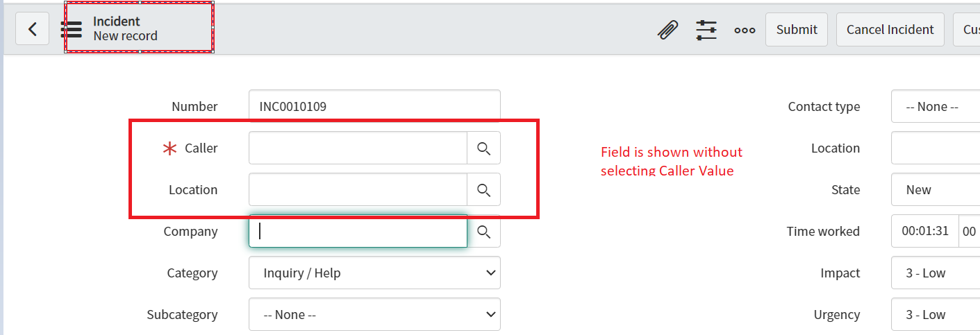Screen dimensions: 980x335
Task: Focus the Caller input field
Action: pos(358,148)
